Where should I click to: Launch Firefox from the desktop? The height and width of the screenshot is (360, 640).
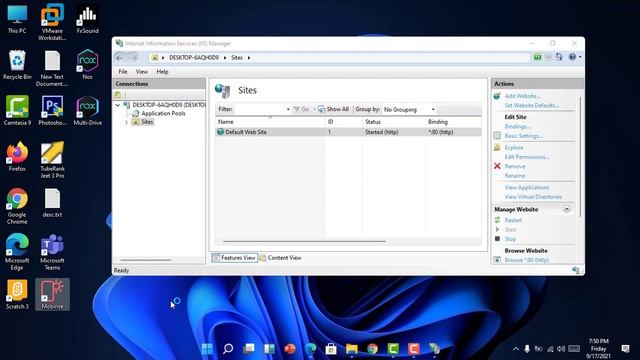pyautogui.click(x=17, y=157)
